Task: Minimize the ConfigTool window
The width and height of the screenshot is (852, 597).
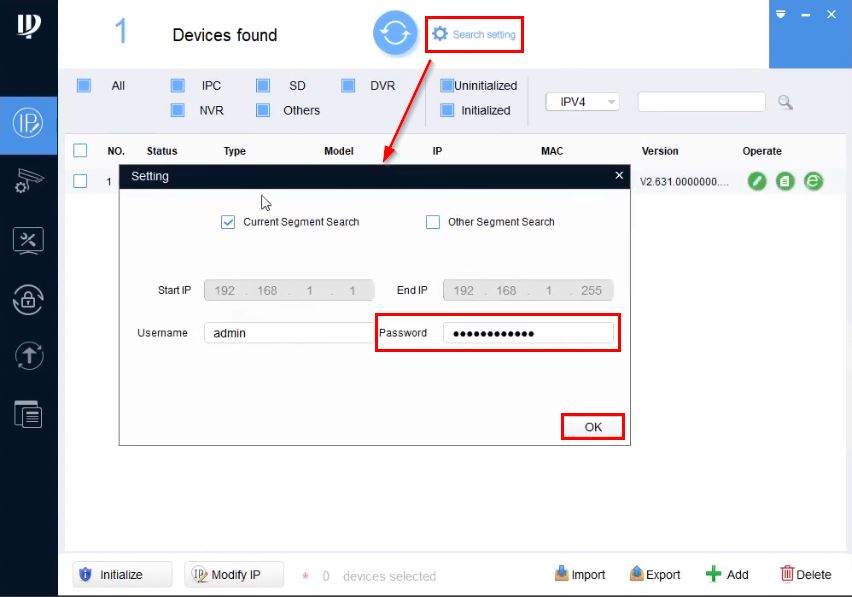Action: pos(806,15)
